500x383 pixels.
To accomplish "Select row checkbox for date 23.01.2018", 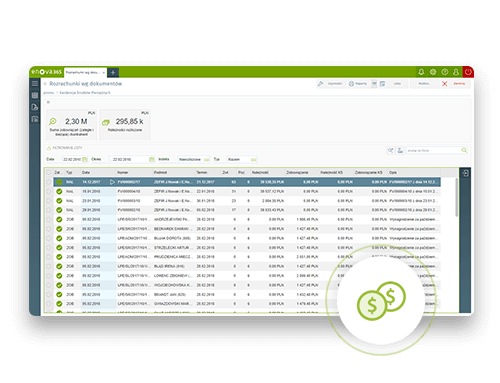I will [49, 201].
